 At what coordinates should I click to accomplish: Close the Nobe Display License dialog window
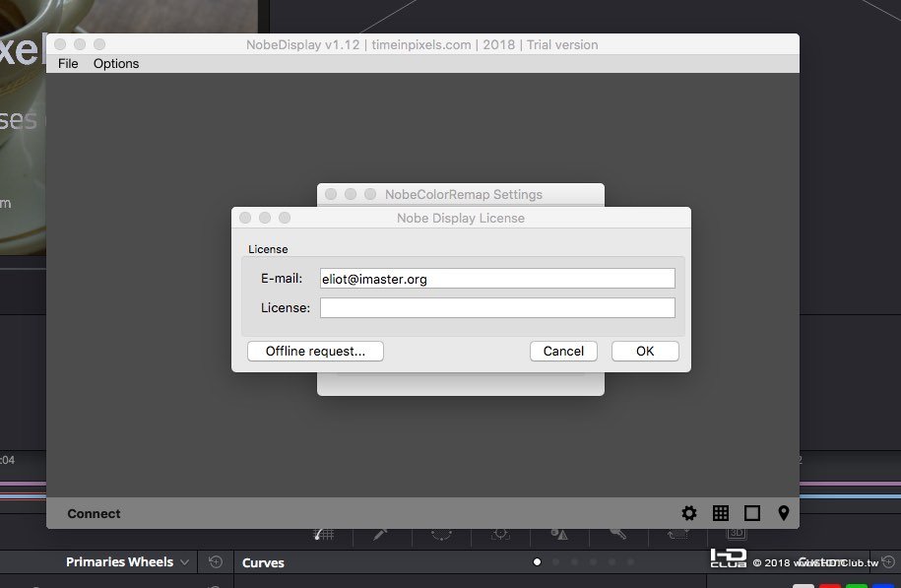(245, 218)
